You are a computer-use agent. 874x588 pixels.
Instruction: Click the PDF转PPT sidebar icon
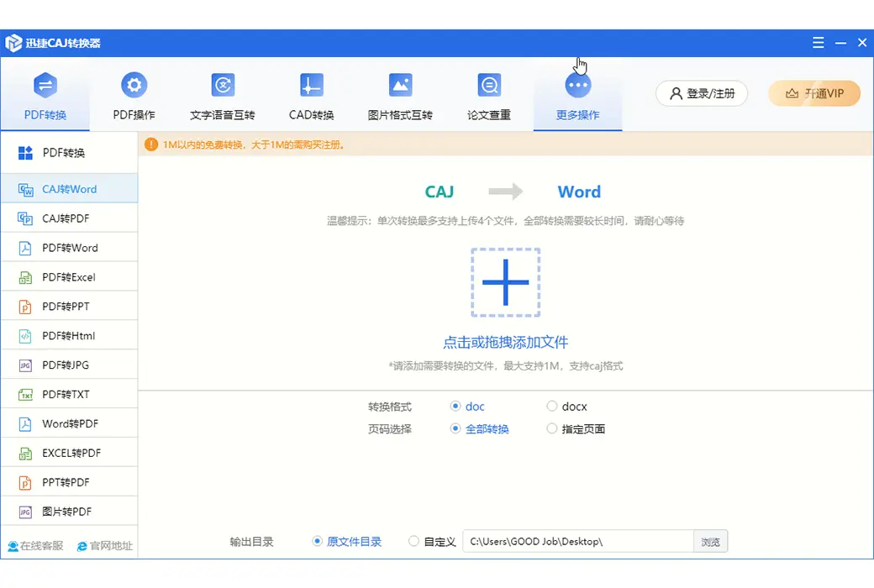coord(25,307)
